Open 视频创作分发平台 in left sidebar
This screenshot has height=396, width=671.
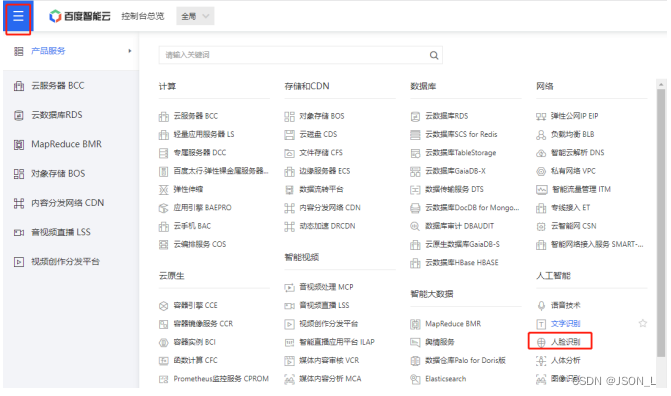tap(65, 262)
